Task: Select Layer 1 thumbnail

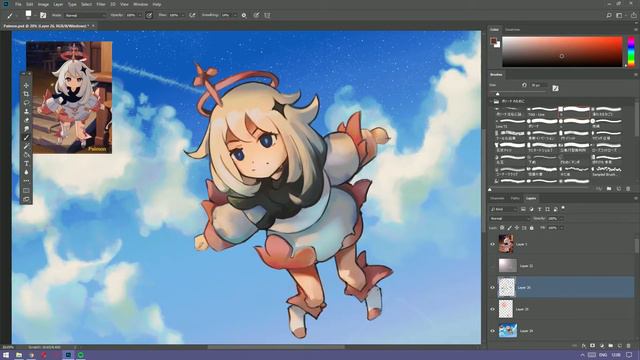Action: click(506, 244)
